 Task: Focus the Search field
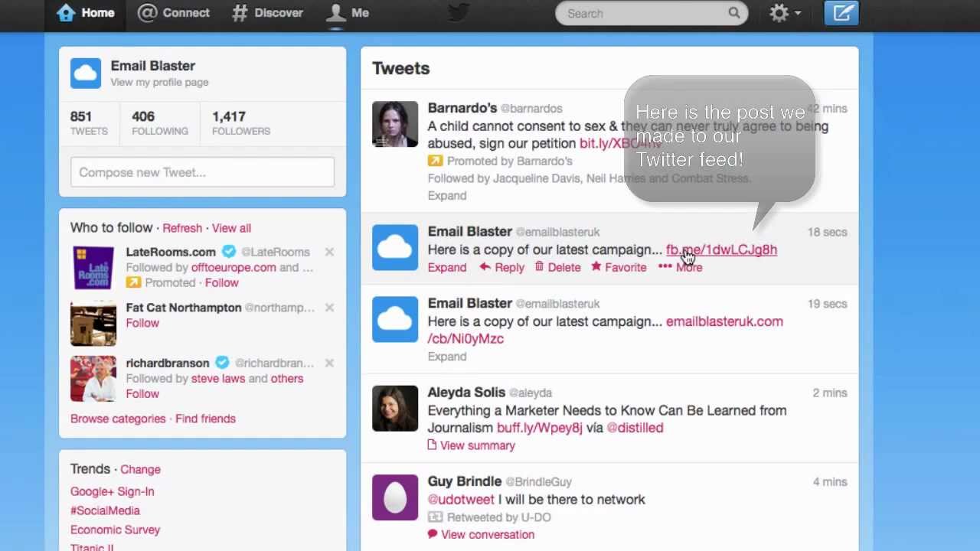point(652,13)
